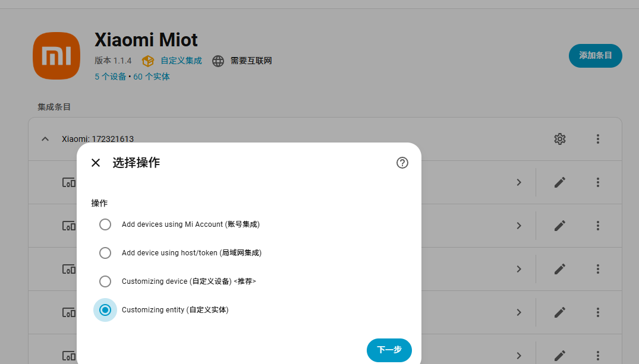Click the 添加条目 button

595,55
